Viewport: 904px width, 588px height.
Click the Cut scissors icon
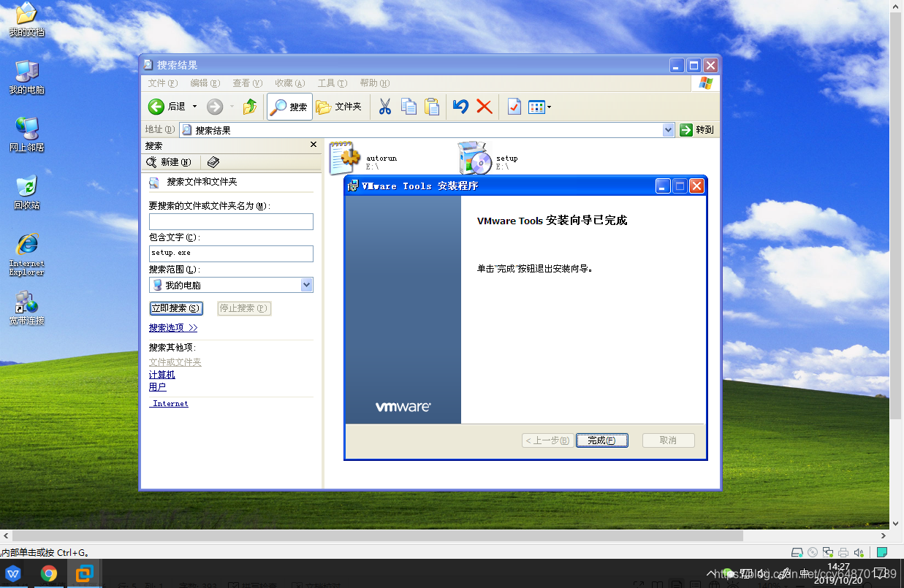(385, 107)
